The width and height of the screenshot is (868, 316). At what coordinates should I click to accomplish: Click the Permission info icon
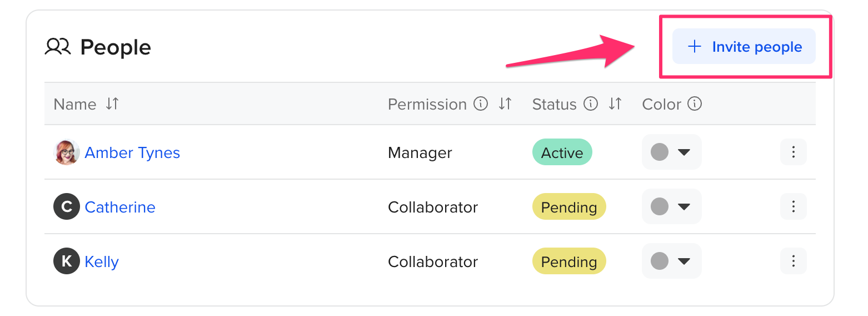(x=481, y=104)
